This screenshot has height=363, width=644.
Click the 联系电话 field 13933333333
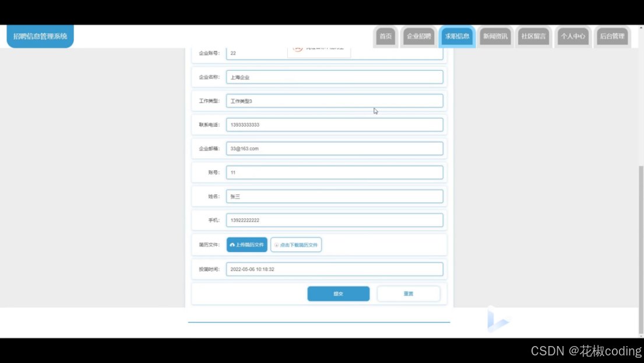(335, 124)
